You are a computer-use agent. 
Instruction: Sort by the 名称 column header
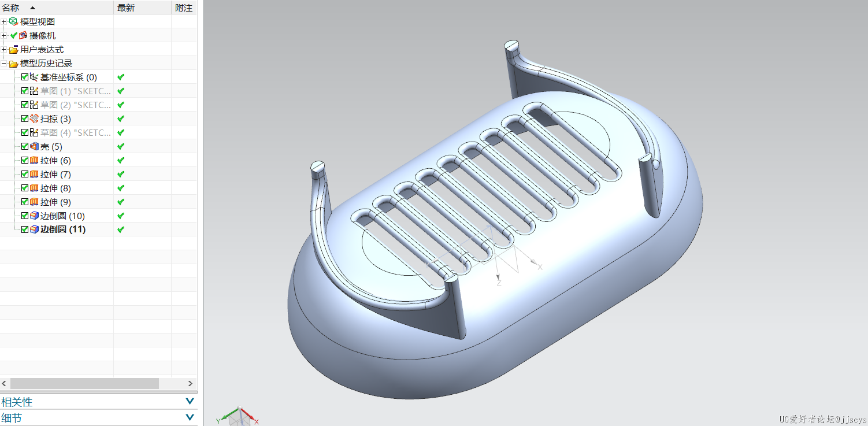(x=57, y=8)
